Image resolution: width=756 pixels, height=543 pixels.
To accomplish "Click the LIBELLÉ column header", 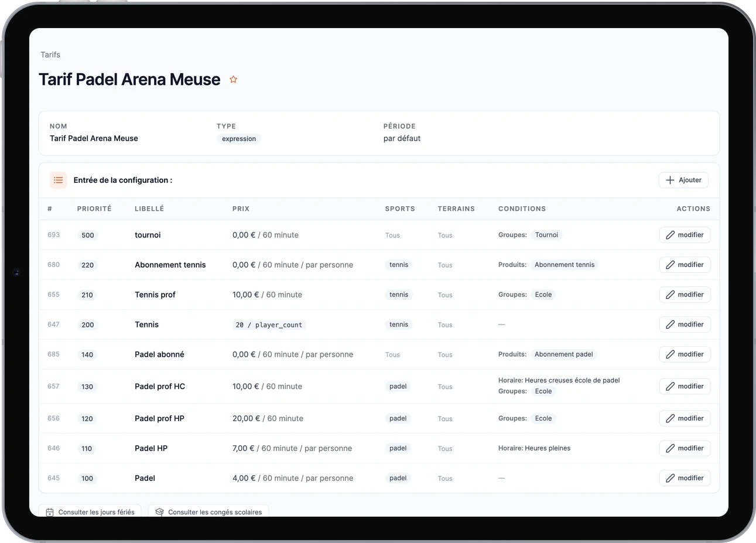I will [x=149, y=209].
